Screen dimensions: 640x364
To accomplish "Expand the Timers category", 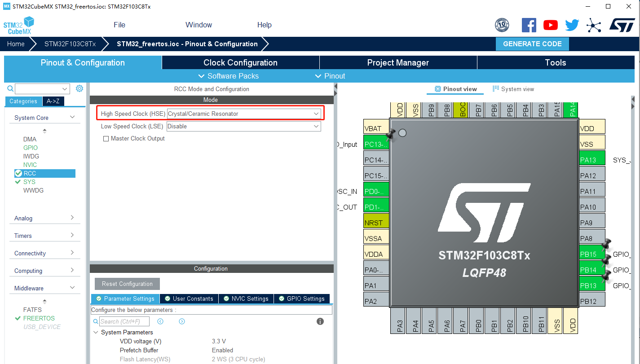I will [x=72, y=235].
